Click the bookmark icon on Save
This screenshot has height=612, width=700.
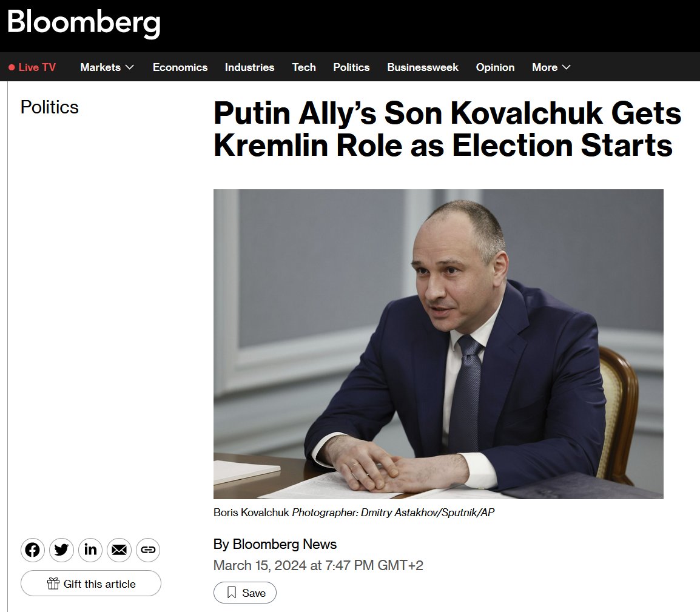231,593
